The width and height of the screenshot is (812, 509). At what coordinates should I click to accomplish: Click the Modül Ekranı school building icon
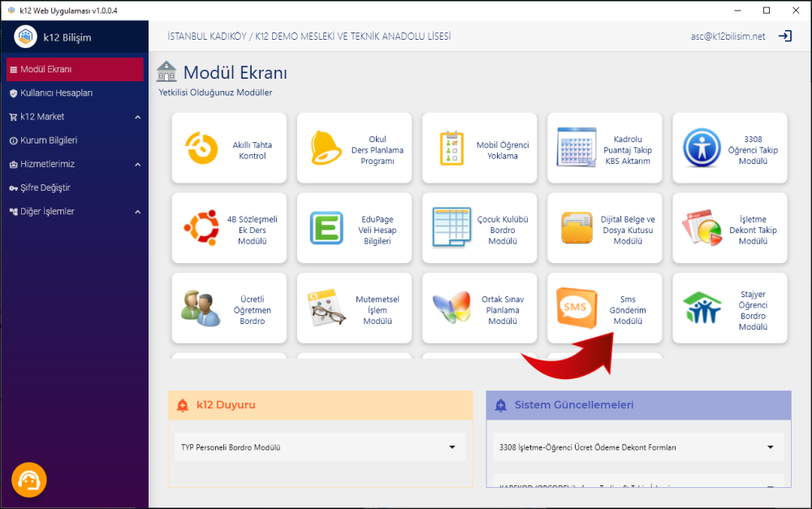point(166,71)
